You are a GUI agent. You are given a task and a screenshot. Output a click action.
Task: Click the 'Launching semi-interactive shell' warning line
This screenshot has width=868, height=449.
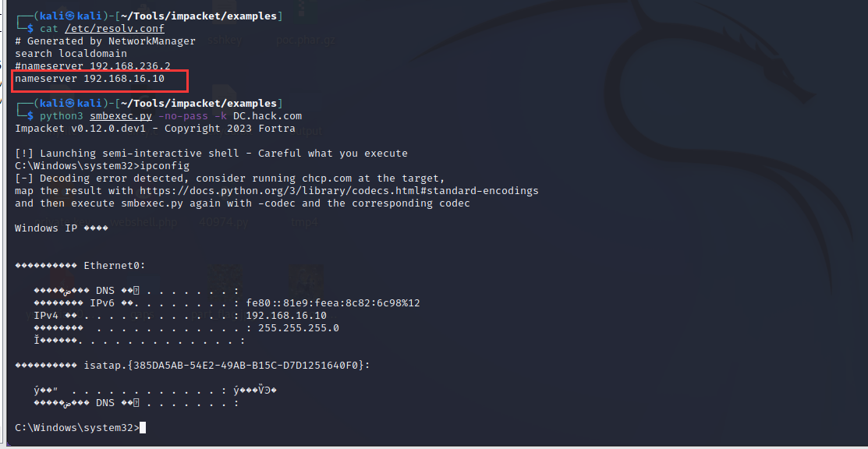211,153
